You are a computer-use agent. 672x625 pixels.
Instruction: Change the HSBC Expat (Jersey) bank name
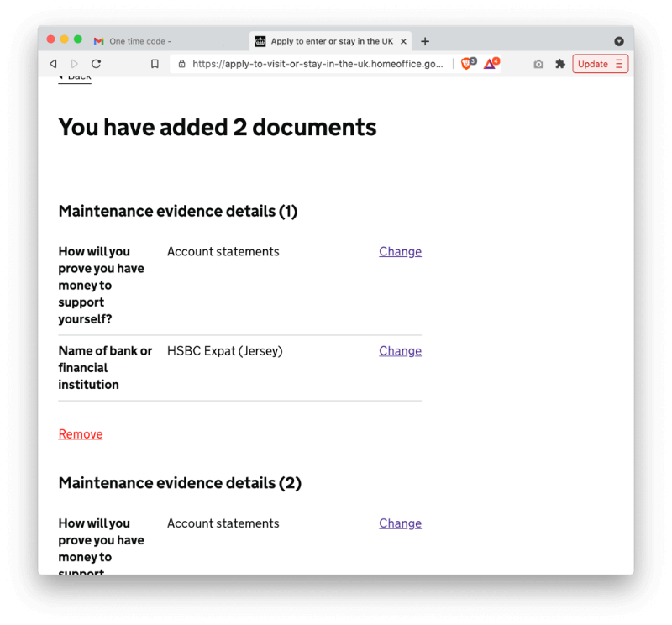tap(400, 351)
